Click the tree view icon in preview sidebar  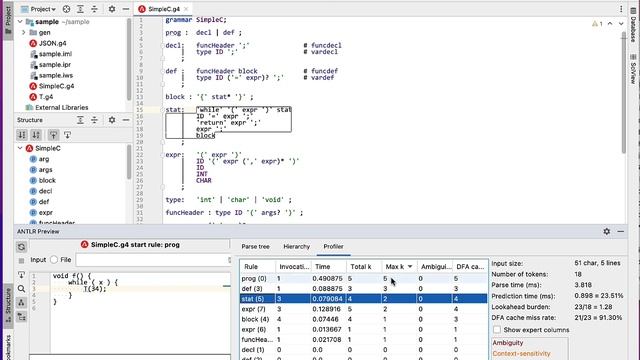[22, 302]
